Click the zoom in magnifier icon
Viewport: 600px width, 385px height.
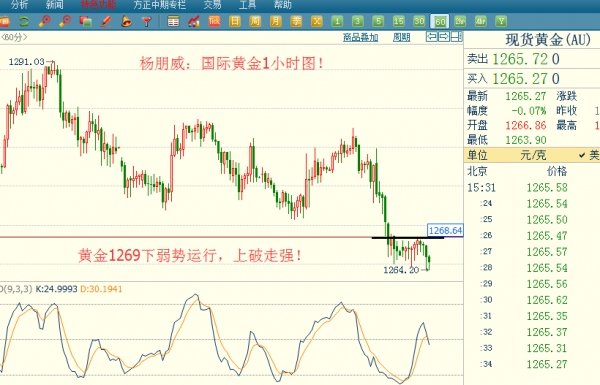(x=45, y=21)
